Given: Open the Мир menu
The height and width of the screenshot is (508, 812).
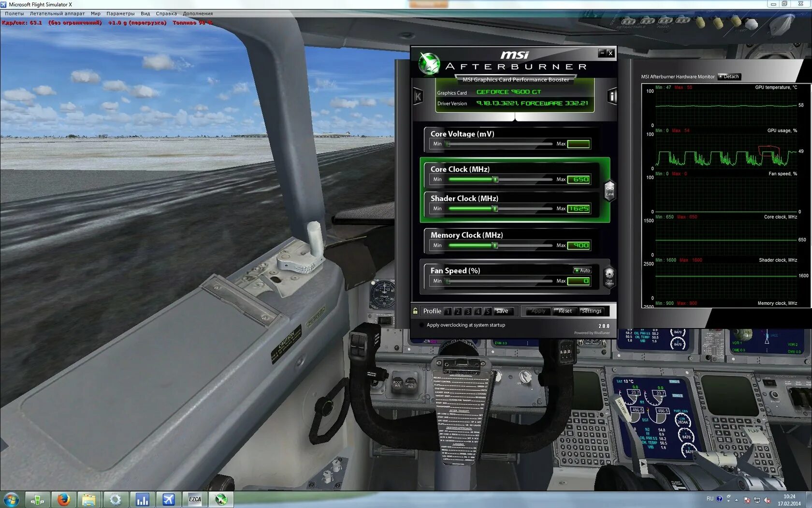Looking at the screenshot, I should pyautogui.click(x=96, y=14).
